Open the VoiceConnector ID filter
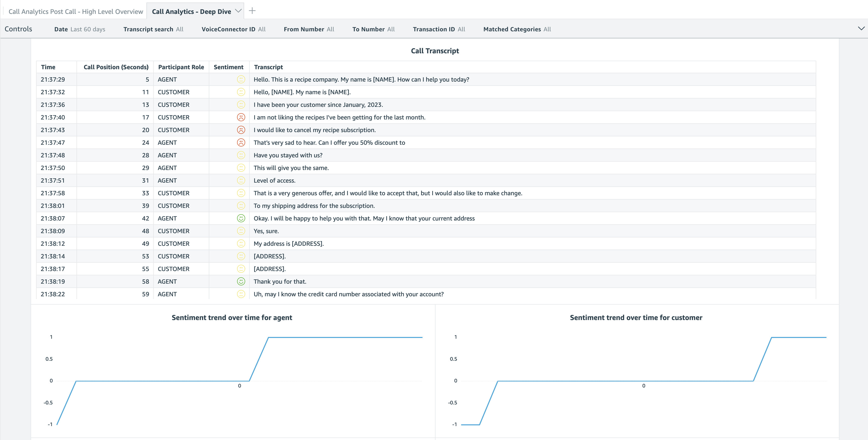The image size is (868, 440). click(x=234, y=29)
